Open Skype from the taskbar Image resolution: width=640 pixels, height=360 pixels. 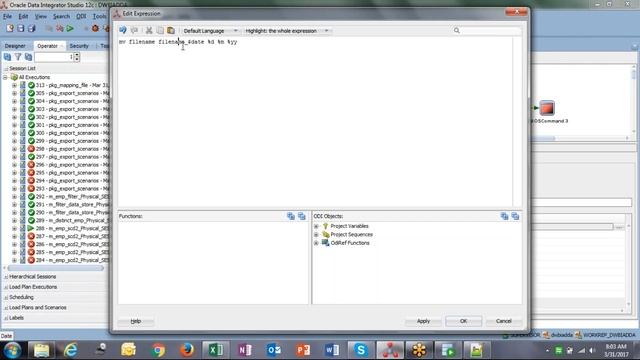tap(361, 350)
